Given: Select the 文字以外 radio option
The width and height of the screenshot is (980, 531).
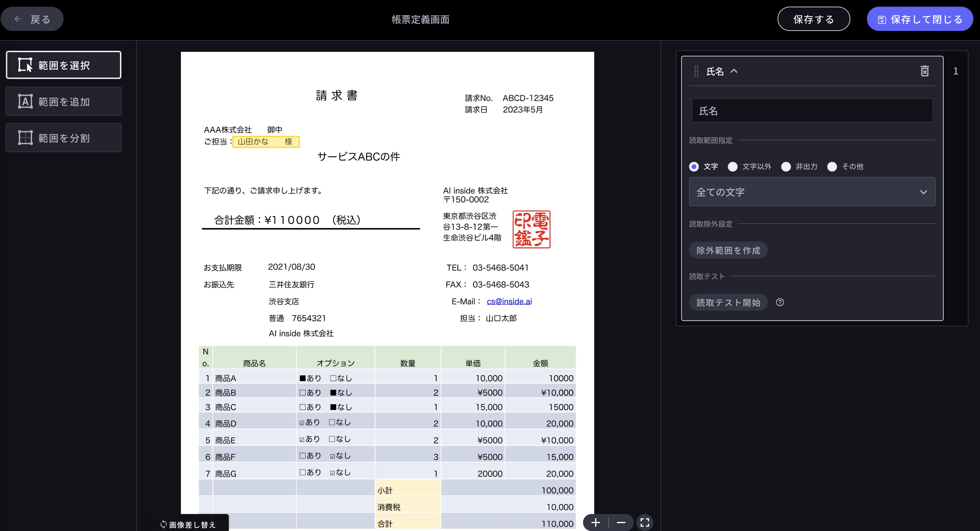Looking at the screenshot, I should 732,167.
